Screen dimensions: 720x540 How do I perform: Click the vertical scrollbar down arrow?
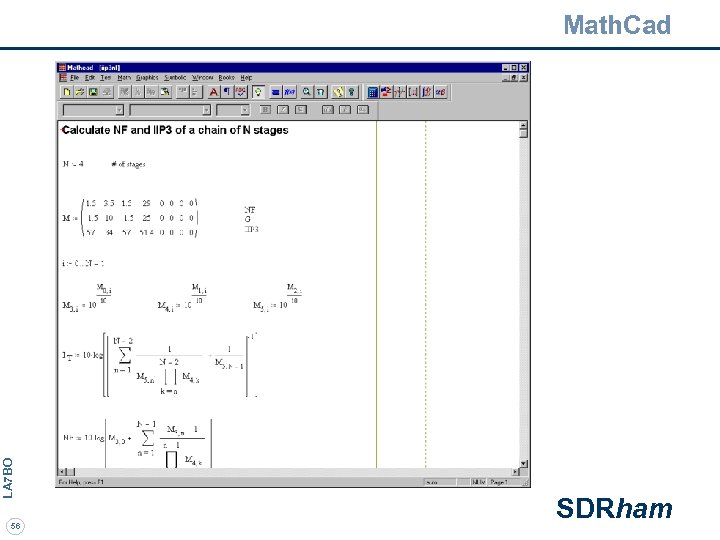(x=523, y=464)
